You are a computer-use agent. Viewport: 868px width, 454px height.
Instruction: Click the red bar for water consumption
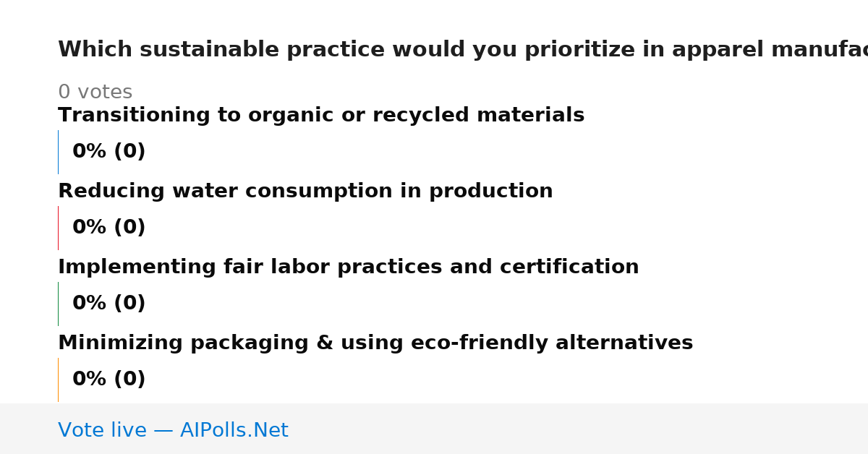(58, 228)
